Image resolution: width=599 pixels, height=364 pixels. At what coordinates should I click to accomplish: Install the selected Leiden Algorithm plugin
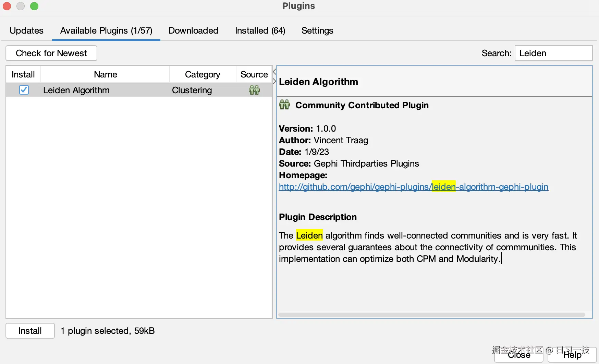click(30, 331)
